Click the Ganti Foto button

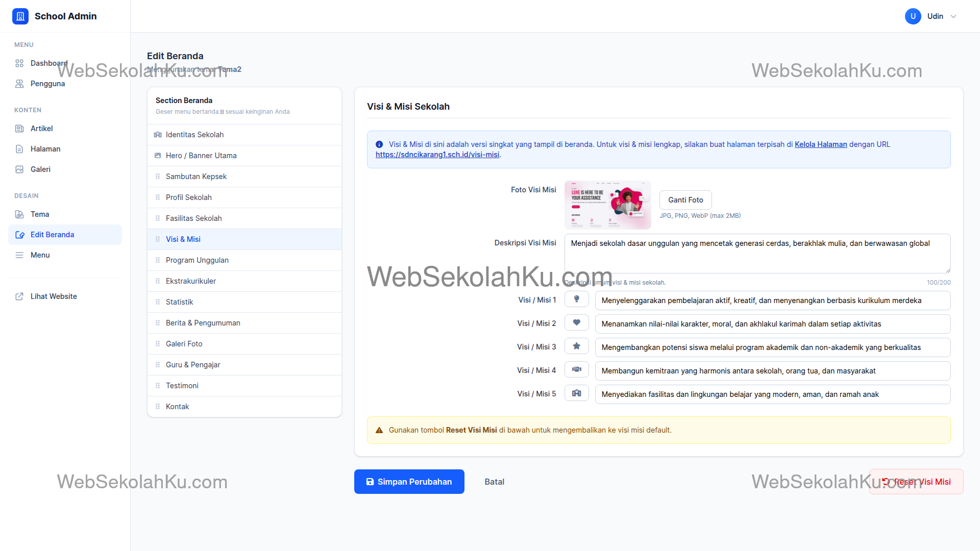pos(685,200)
